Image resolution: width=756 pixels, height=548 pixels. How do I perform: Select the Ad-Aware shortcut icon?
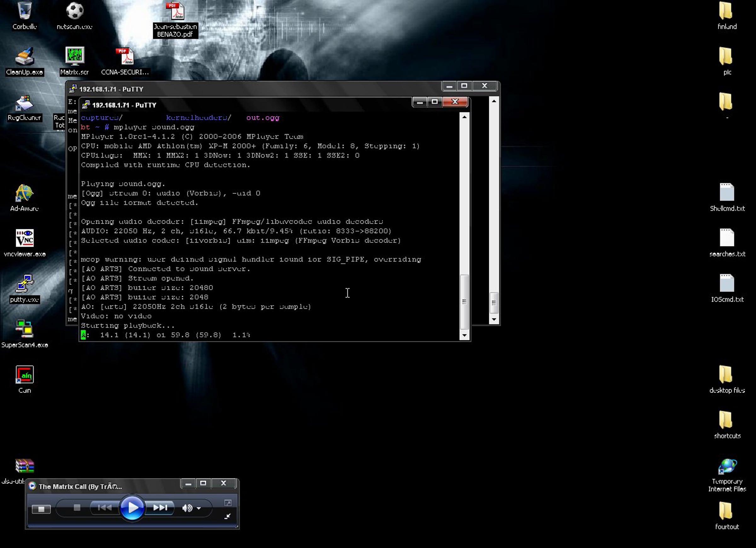[24, 193]
